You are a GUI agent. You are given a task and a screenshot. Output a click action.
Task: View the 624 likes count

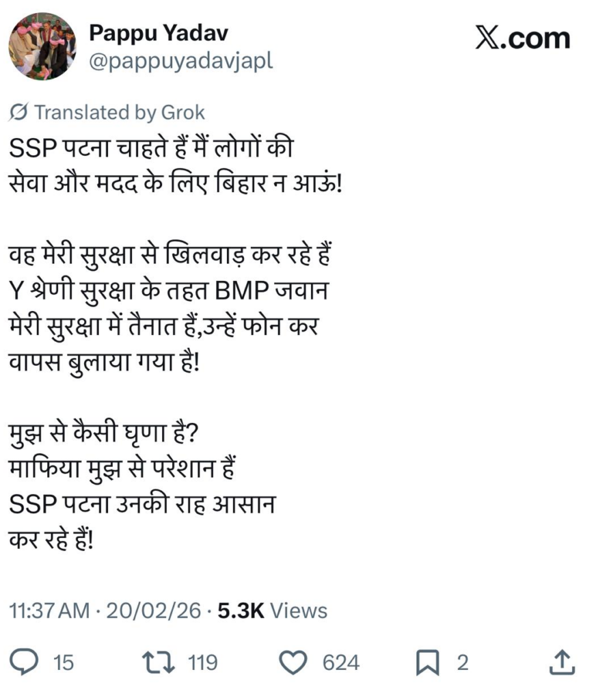[341, 662]
